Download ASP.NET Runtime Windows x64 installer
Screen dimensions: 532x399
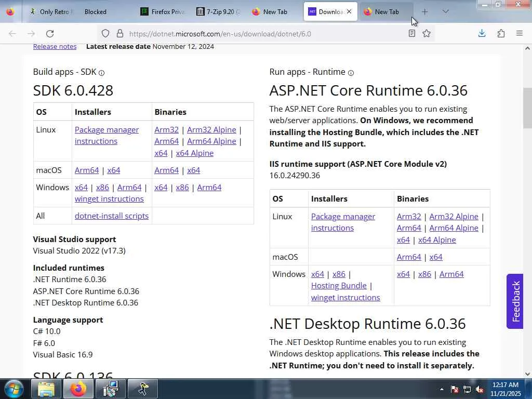(x=317, y=274)
